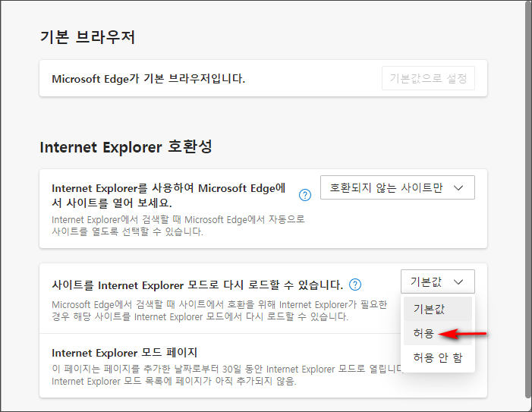
Task: Click the 기본 브라우저 heading
Action: [x=87, y=37]
